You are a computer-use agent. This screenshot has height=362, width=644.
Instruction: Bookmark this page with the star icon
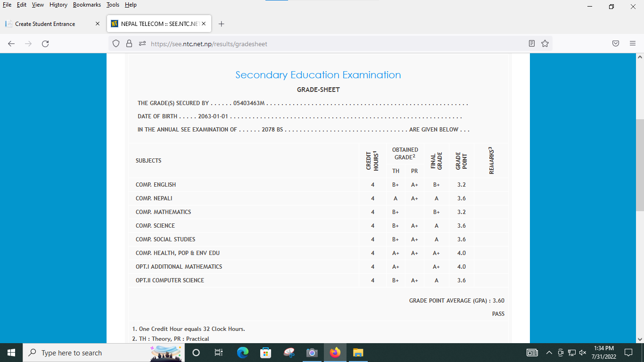[545, 44]
